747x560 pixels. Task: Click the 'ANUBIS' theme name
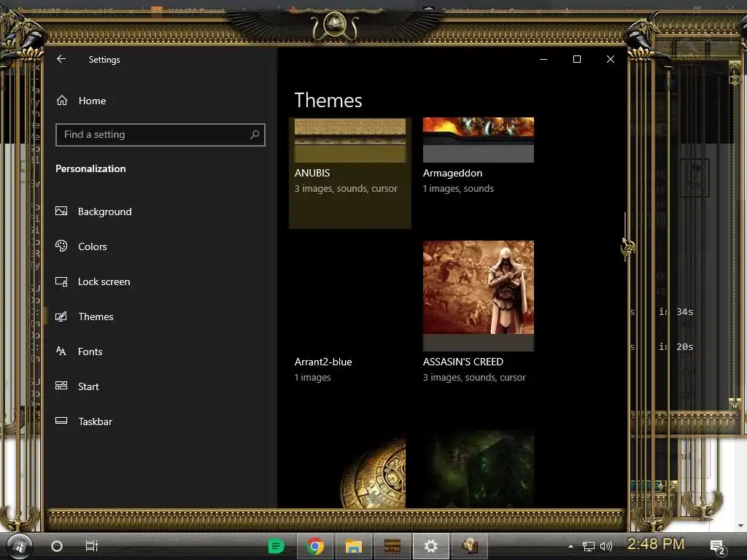[x=312, y=173]
